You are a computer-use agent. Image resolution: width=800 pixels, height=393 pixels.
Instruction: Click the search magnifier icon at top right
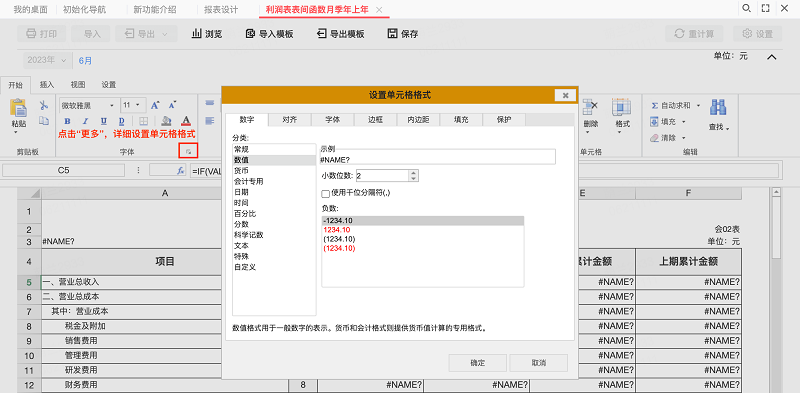point(746,9)
